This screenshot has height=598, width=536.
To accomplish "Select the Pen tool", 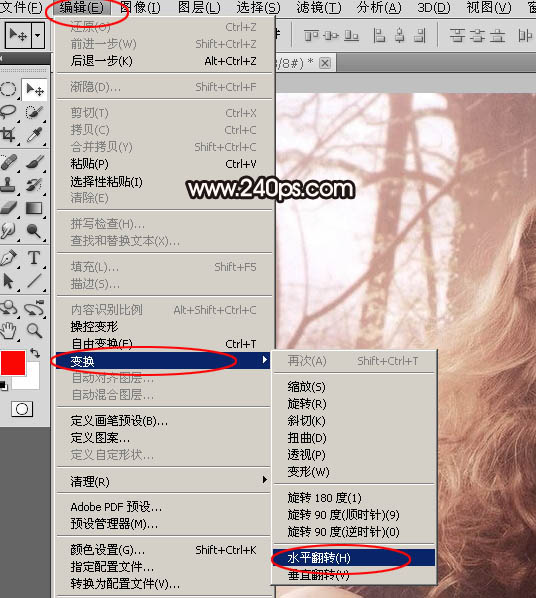I will point(8,258).
